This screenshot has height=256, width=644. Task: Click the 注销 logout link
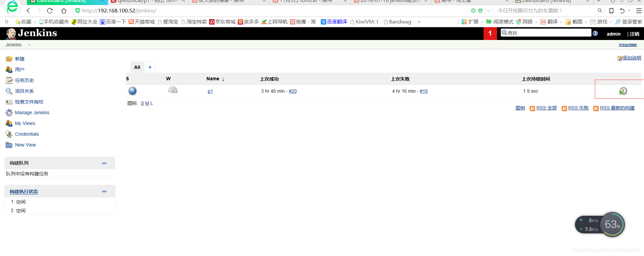(635, 34)
